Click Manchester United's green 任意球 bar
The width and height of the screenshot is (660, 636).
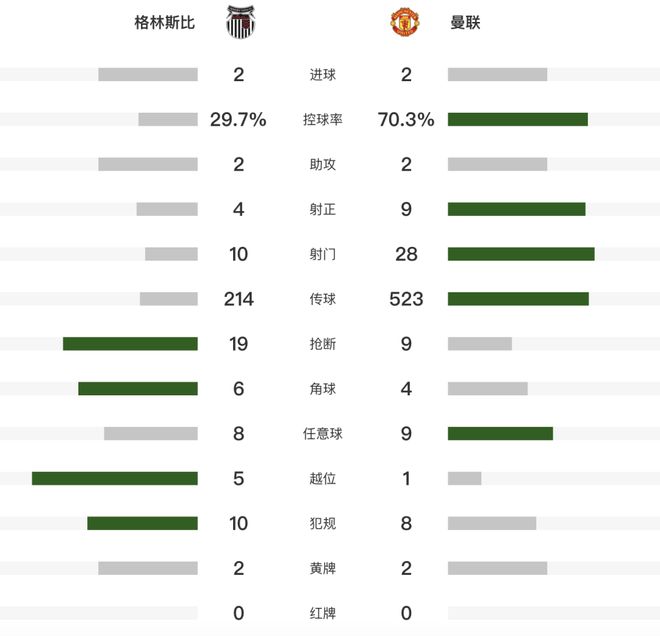(x=500, y=434)
